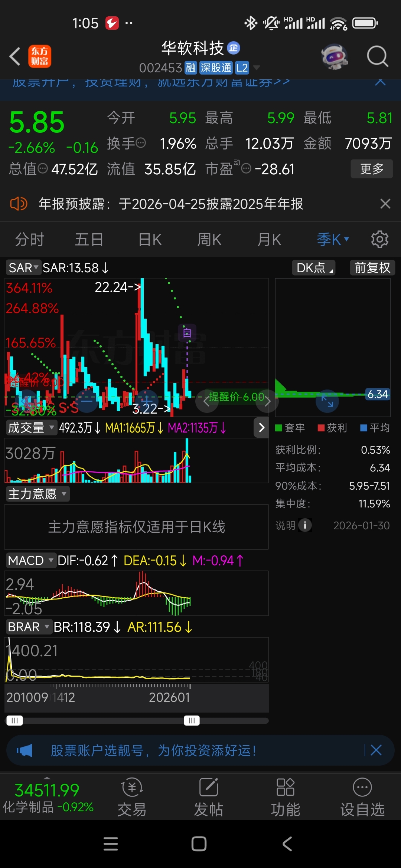The width and height of the screenshot is (401, 868).
Task: Open the MACD indicator dropdown
Action: 31,560
